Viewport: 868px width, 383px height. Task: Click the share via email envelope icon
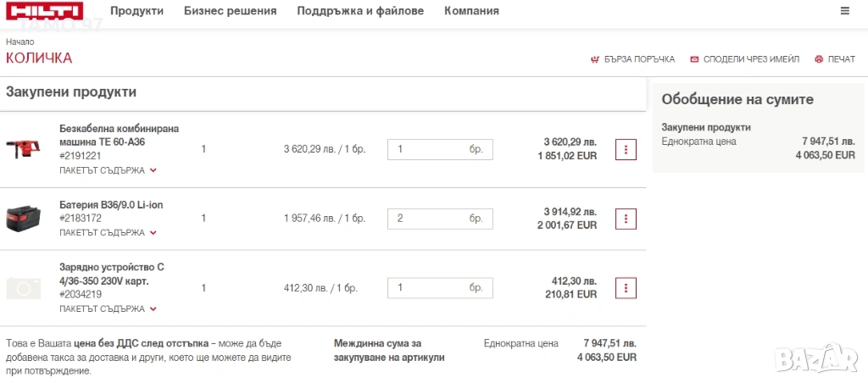(694, 59)
